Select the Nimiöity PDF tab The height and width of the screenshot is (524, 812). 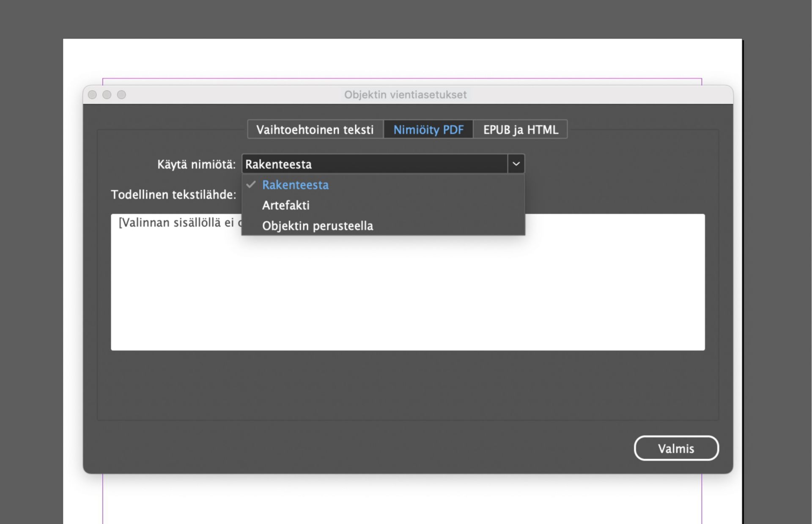pyautogui.click(x=428, y=129)
